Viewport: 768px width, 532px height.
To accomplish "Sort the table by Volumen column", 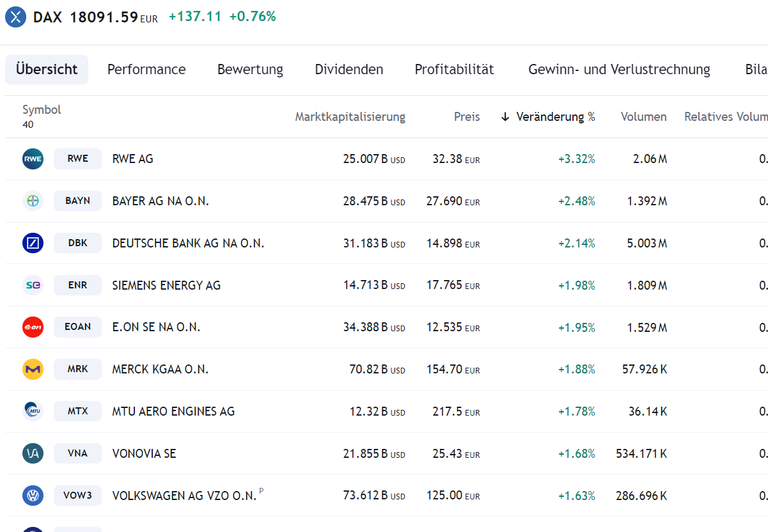I will click(643, 116).
